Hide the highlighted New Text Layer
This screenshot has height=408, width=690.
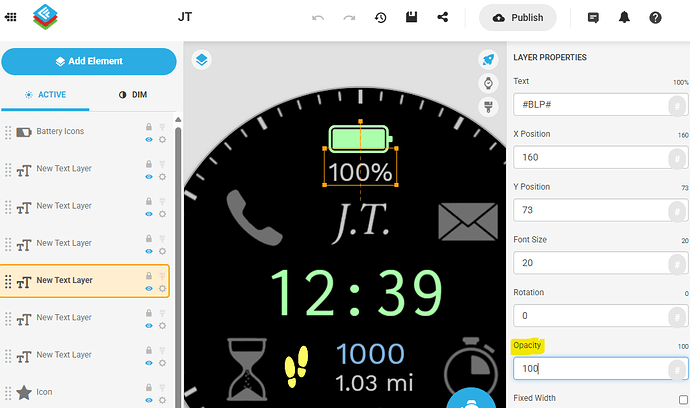pos(149,288)
